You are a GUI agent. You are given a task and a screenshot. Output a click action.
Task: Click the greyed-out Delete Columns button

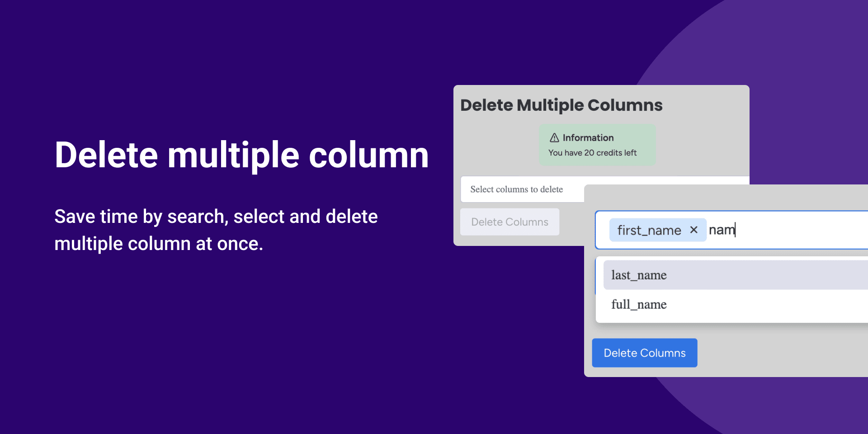pyautogui.click(x=509, y=222)
